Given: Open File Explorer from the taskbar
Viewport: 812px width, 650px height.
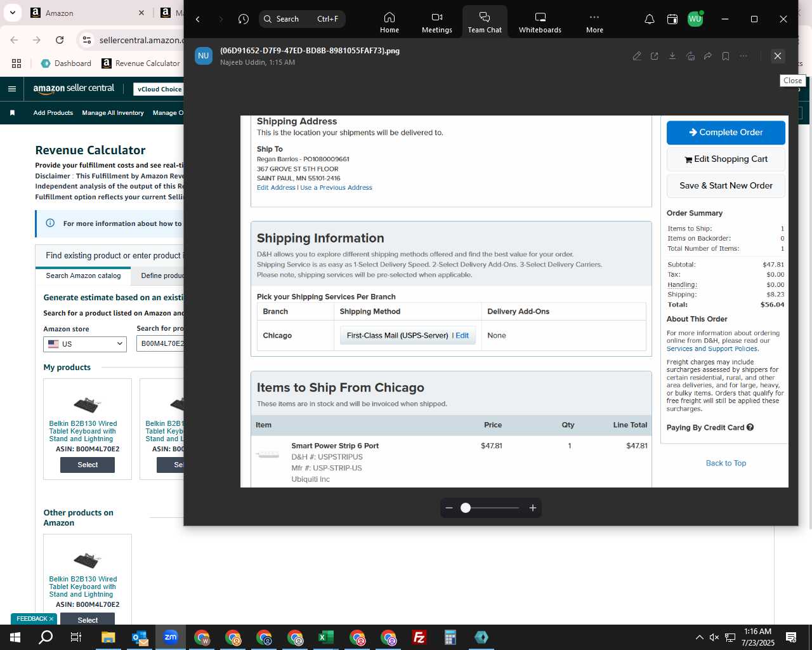Looking at the screenshot, I should point(108,637).
